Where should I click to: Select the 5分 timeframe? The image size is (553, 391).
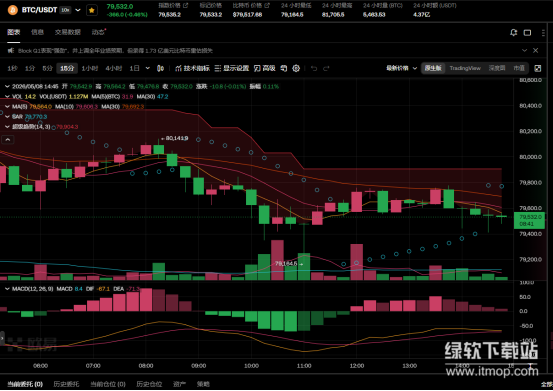[47, 68]
